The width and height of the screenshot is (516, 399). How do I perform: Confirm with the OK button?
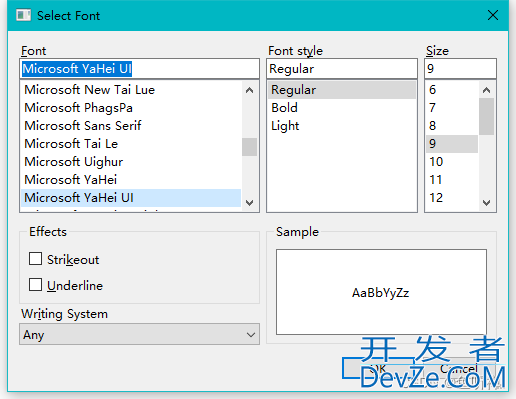click(x=378, y=368)
